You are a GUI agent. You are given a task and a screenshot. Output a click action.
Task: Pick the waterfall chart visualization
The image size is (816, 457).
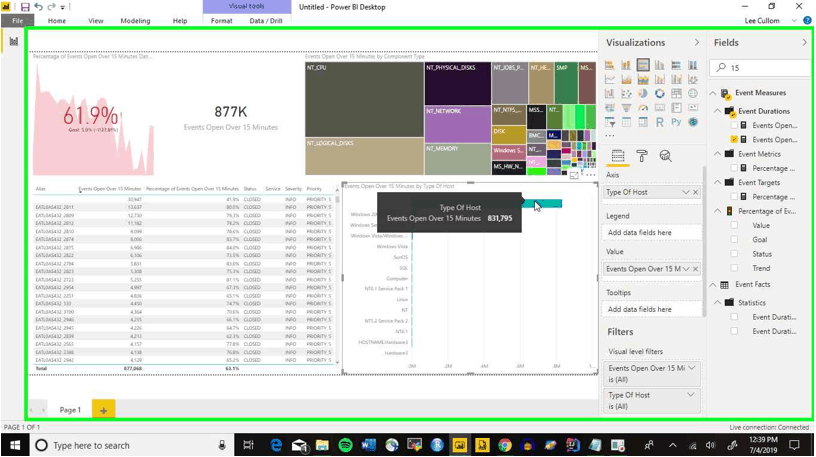(x=609, y=94)
